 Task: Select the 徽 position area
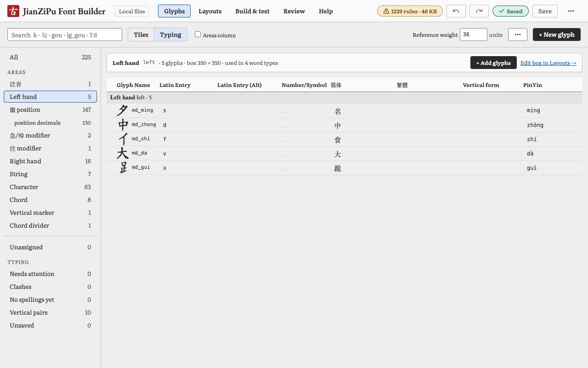pos(51,109)
